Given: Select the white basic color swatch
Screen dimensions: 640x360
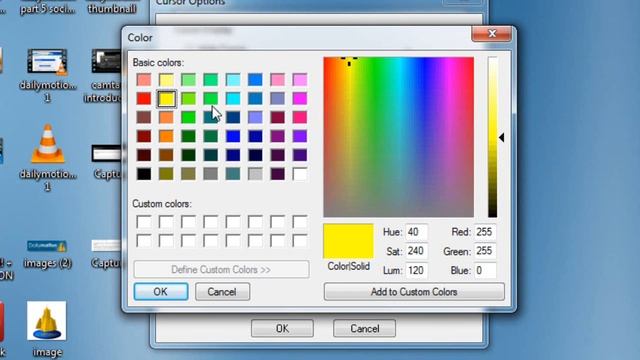Looking at the screenshot, I should pos(300,174).
